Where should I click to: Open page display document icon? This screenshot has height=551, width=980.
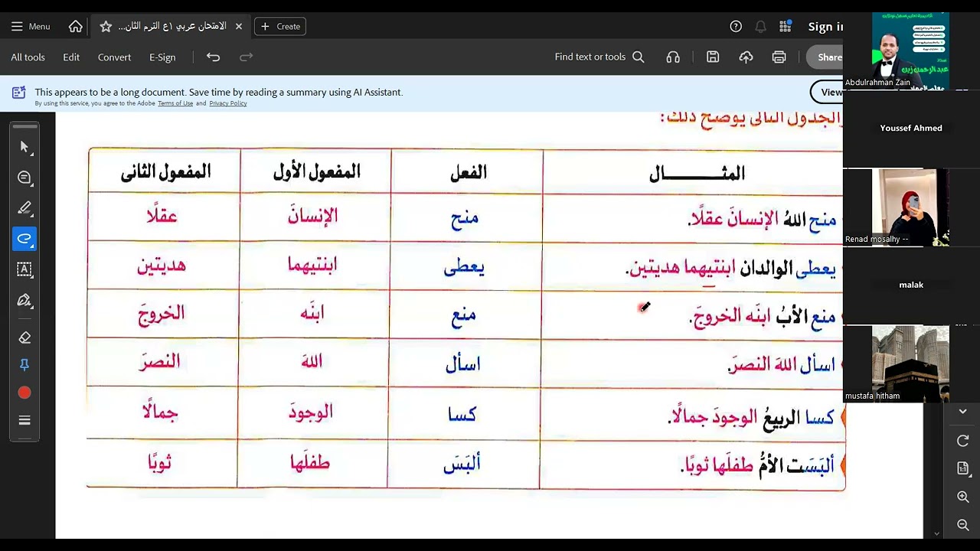pyautogui.click(x=962, y=468)
